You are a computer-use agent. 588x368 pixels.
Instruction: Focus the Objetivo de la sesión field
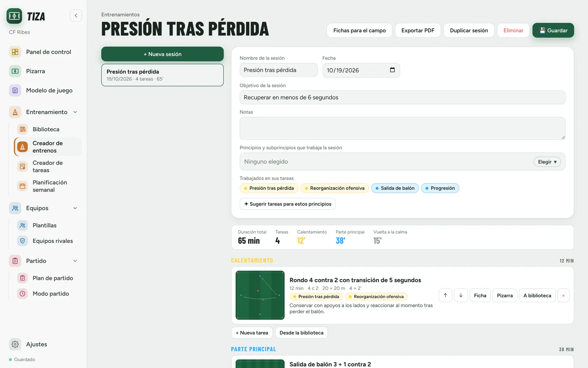click(402, 98)
